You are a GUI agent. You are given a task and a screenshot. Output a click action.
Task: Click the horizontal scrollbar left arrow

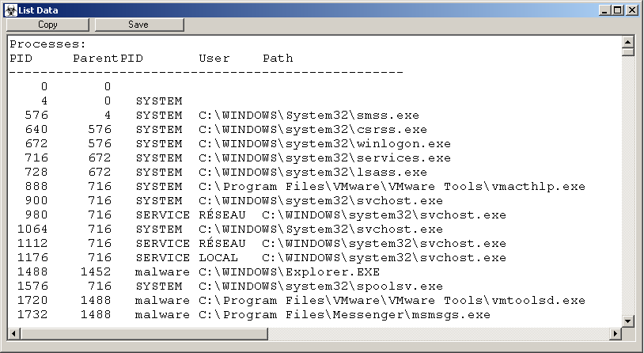[13, 333]
